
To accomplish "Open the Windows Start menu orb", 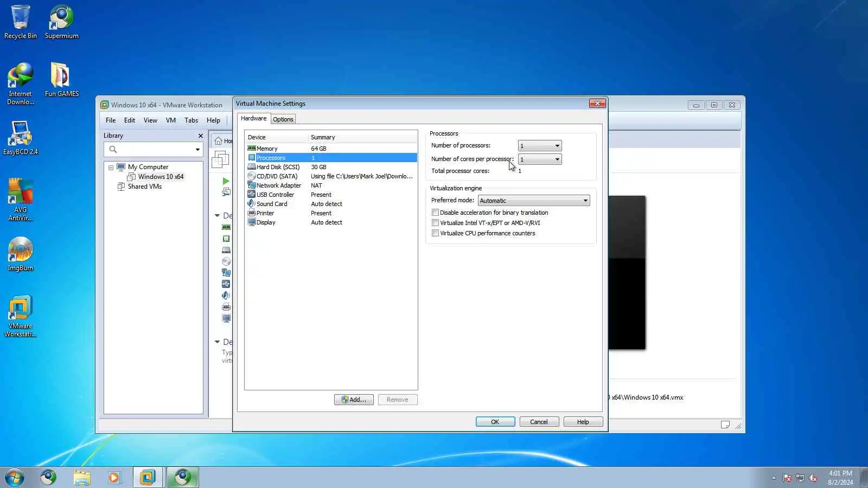I will click(x=15, y=477).
